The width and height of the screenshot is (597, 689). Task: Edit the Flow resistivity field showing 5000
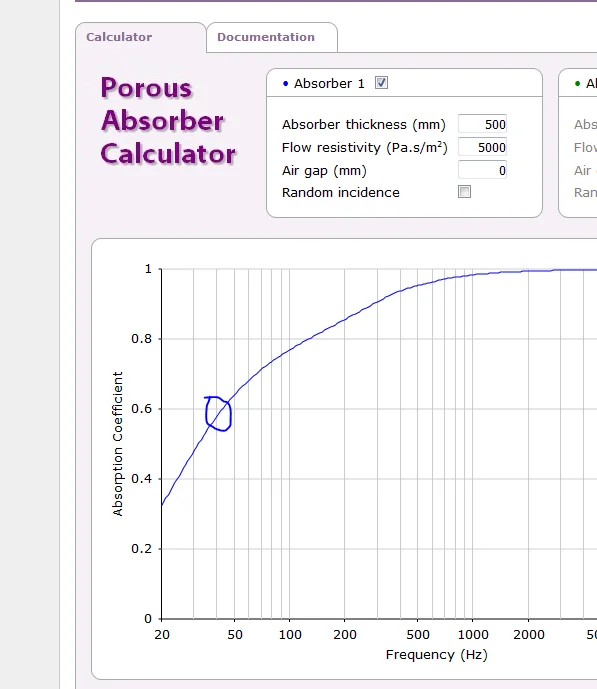point(482,147)
